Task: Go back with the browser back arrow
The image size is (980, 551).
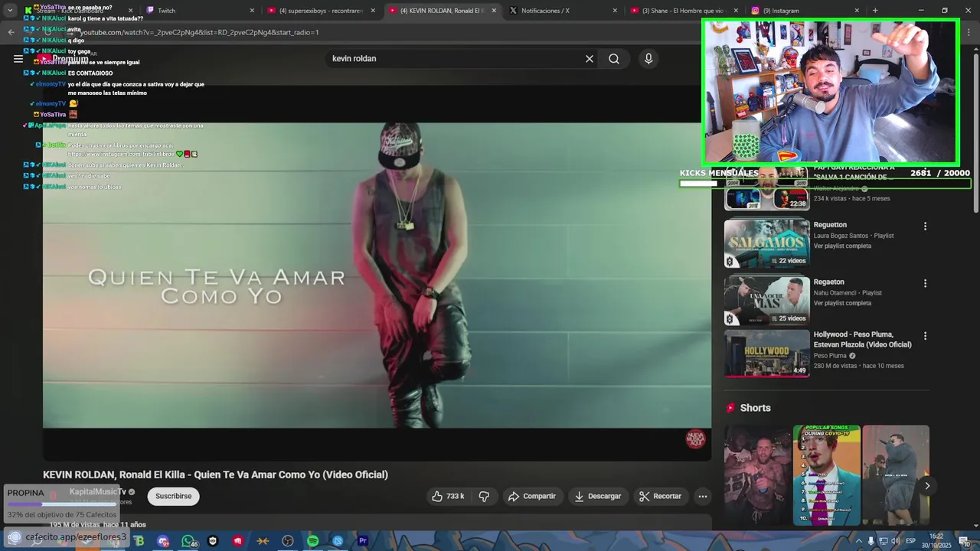Action: (11, 32)
